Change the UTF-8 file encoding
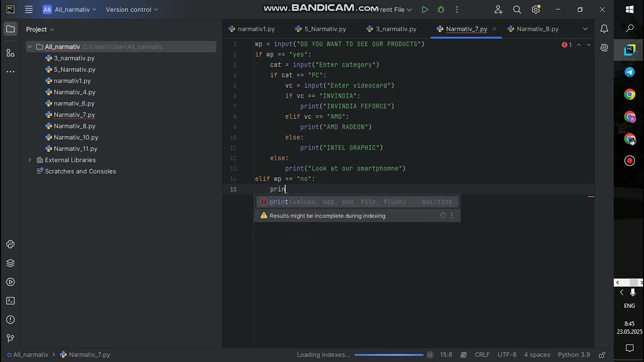Screen dimensions: 644x362 coord(507,355)
